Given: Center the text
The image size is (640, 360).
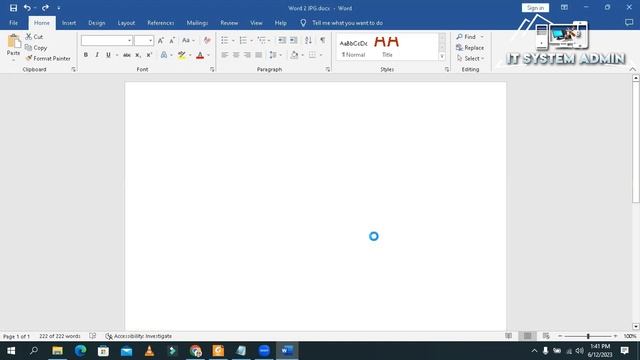Looking at the screenshot, I should (236, 55).
